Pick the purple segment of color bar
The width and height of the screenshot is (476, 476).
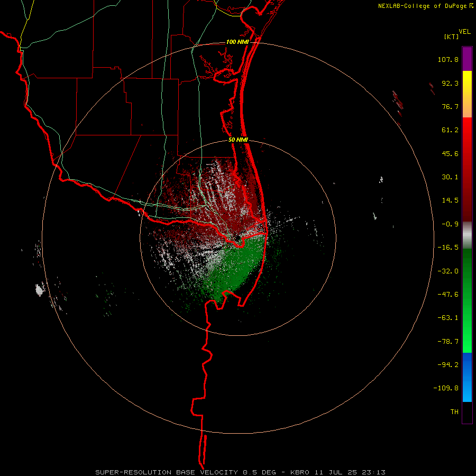pos(467,59)
